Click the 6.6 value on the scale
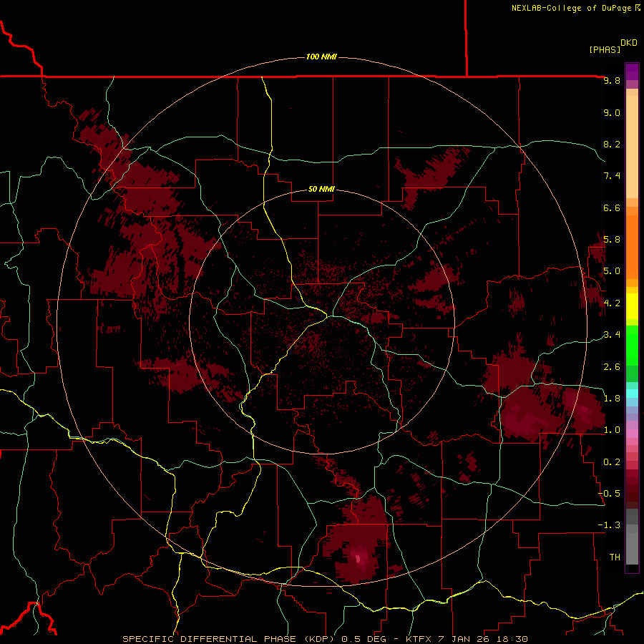Image resolution: width=644 pixels, height=644 pixels. (x=612, y=208)
